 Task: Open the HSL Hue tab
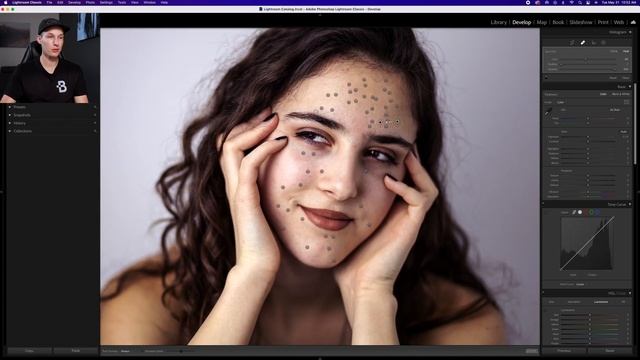tap(551, 302)
